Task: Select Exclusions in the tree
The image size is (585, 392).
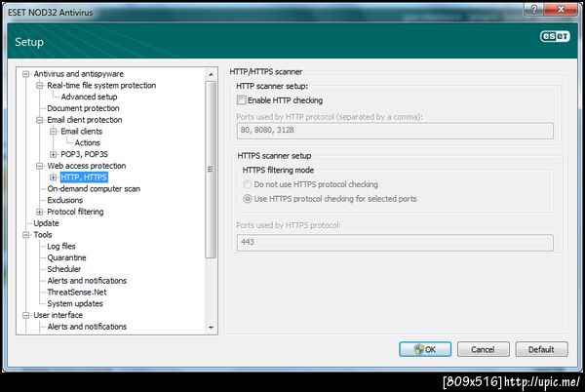Action: [65, 200]
